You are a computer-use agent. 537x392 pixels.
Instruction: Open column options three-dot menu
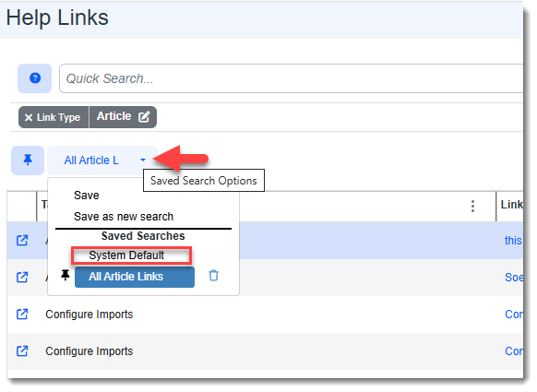472,206
